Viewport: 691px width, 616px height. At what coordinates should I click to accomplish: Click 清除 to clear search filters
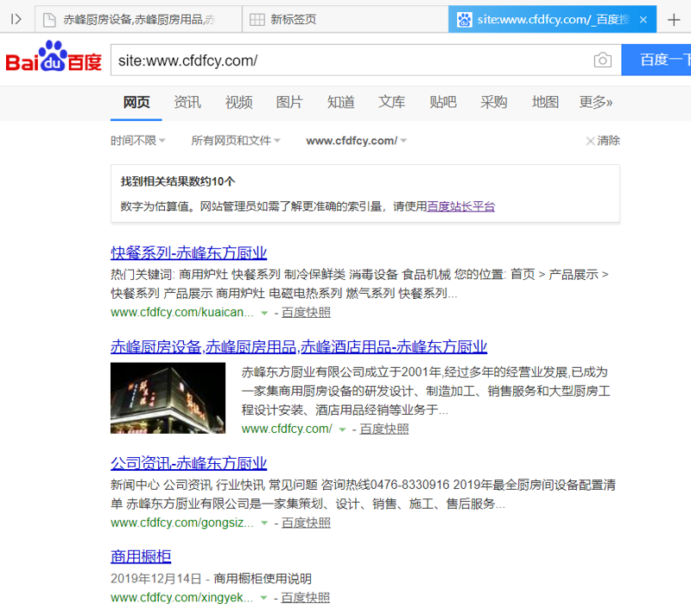(x=603, y=141)
